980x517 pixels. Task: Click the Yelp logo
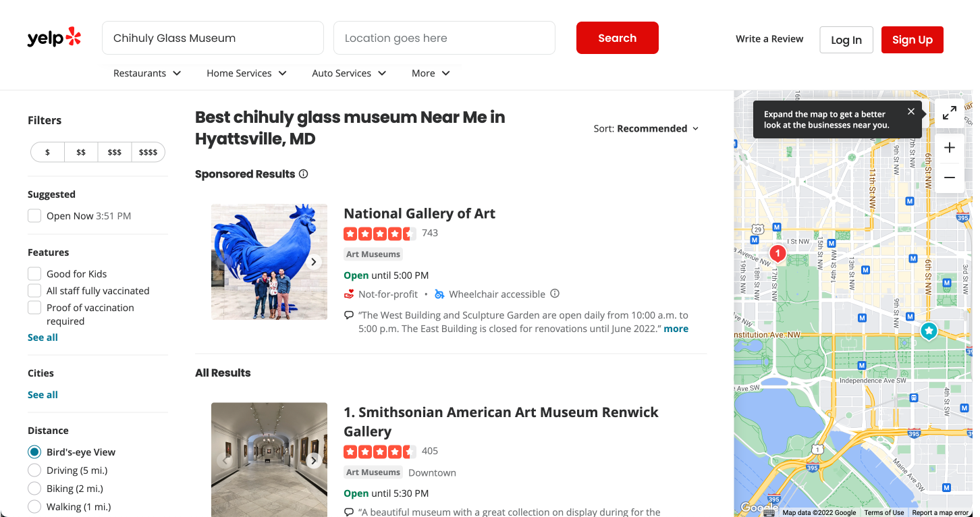54,38
